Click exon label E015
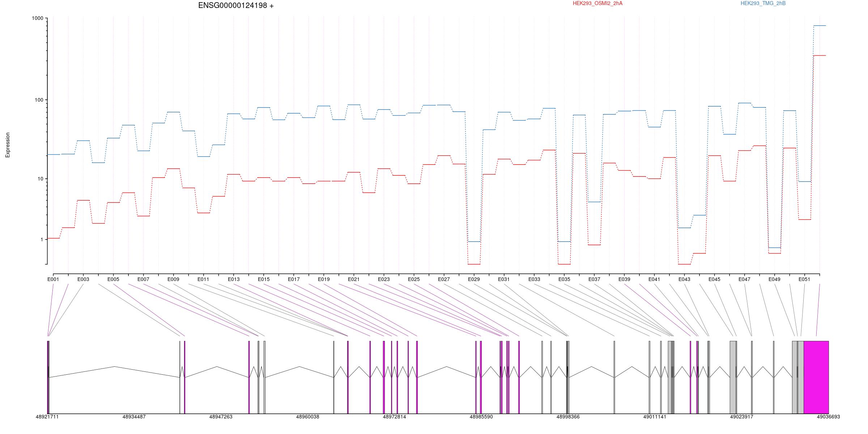 pyautogui.click(x=264, y=279)
